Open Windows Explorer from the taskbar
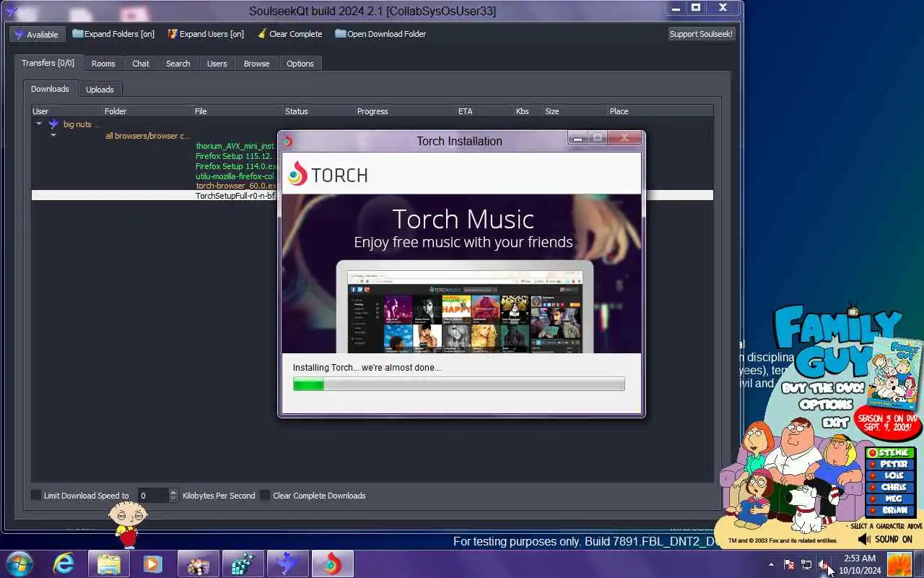This screenshot has width=924, height=578. (109, 564)
